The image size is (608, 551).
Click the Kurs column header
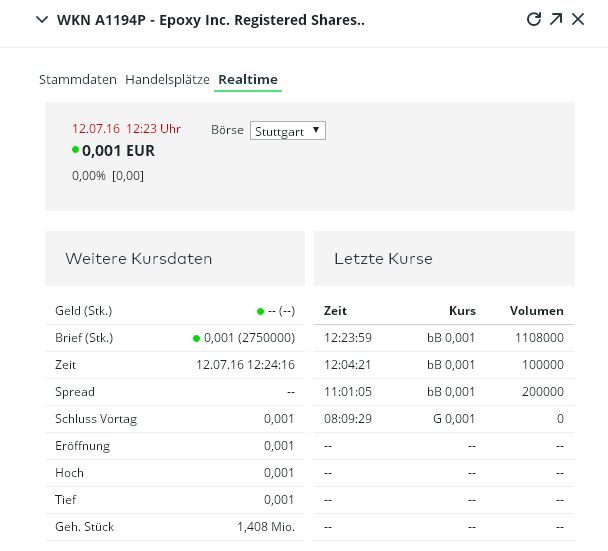pyautogui.click(x=463, y=311)
